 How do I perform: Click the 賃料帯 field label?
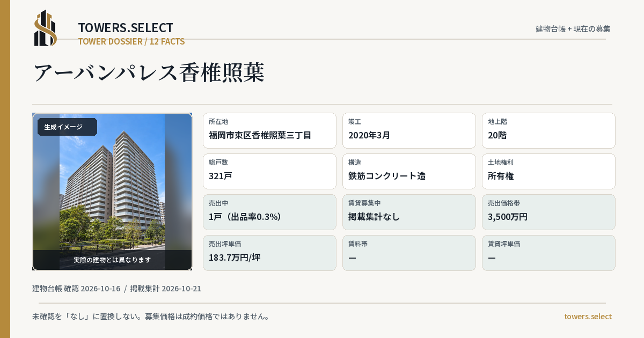click(x=358, y=244)
